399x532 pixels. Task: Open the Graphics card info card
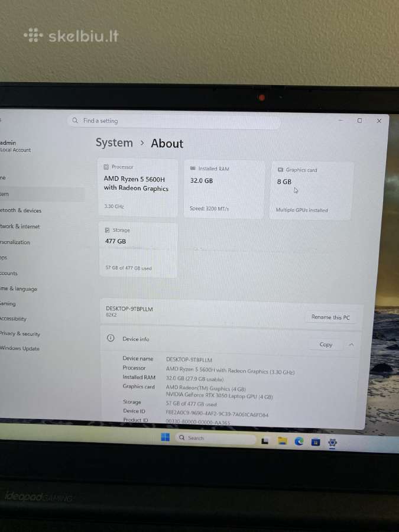click(x=311, y=190)
